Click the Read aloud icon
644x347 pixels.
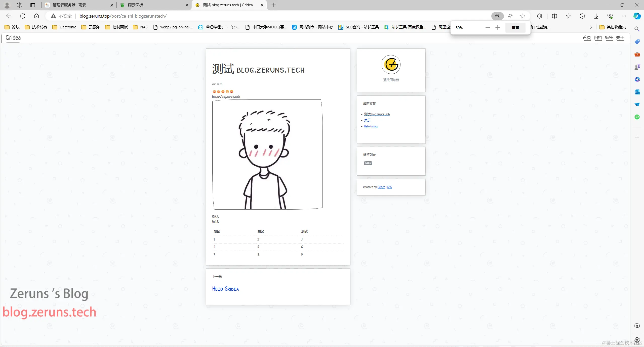click(x=510, y=16)
